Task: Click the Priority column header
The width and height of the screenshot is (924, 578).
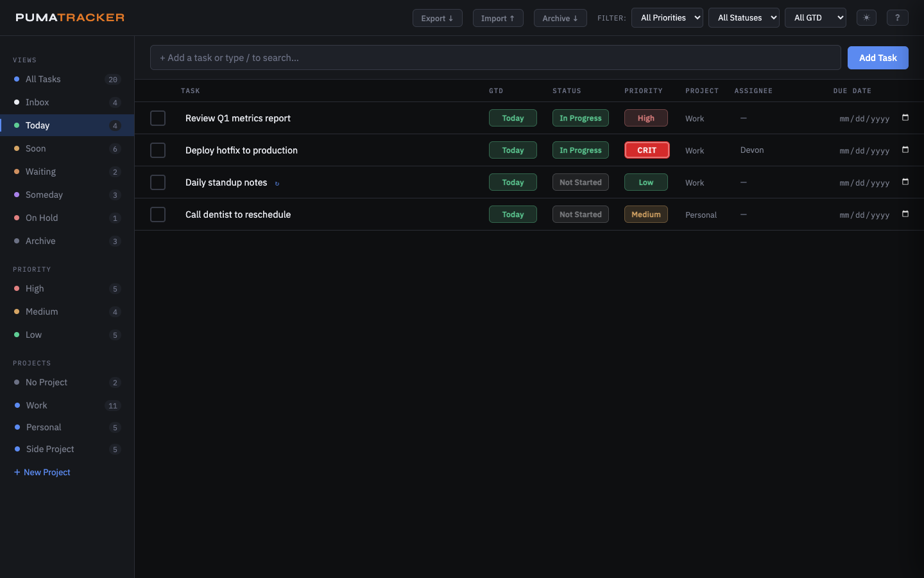Action: click(x=644, y=91)
